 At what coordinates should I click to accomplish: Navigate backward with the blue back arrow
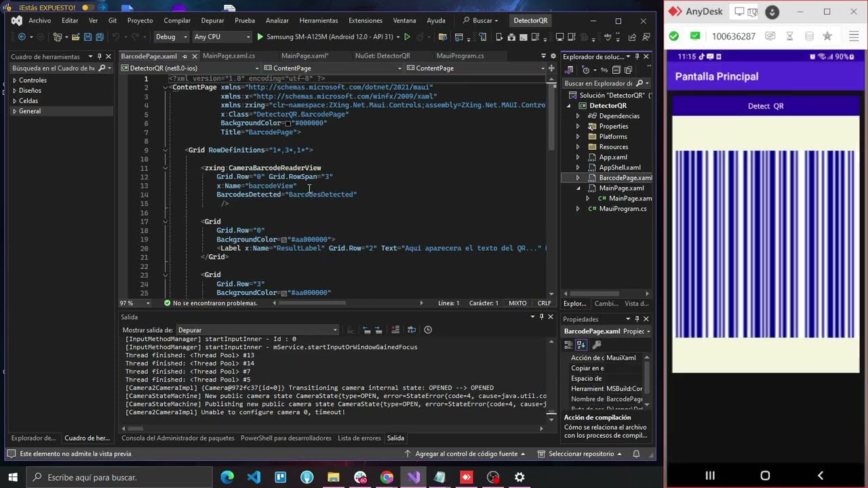click(22, 37)
